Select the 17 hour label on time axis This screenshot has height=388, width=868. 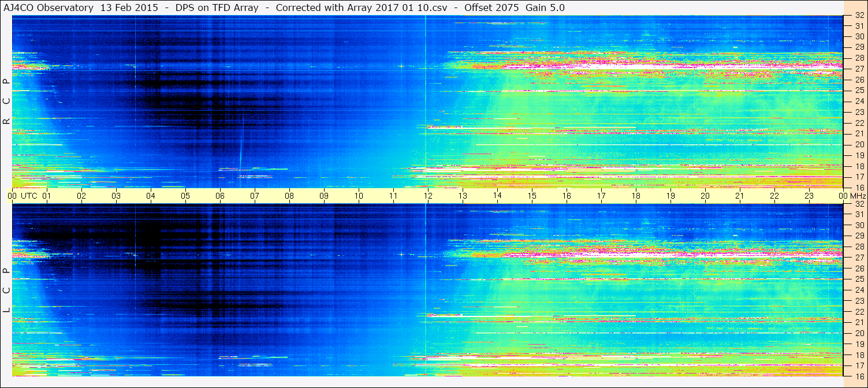click(x=601, y=196)
